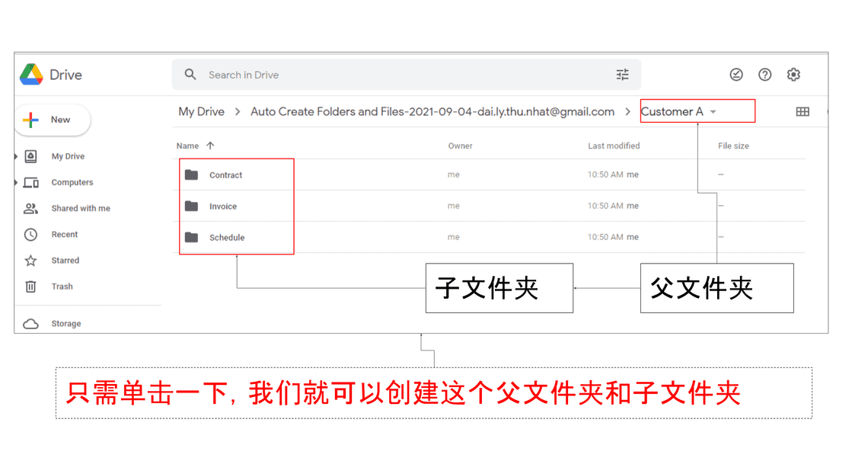Open Storage in the sidebar
The width and height of the screenshot is (868, 474).
(65, 324)
